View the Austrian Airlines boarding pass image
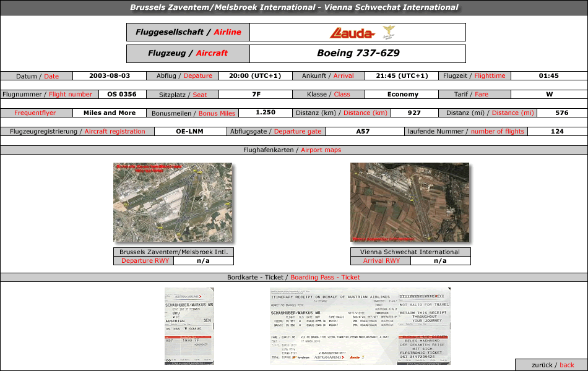 [189, 326]
